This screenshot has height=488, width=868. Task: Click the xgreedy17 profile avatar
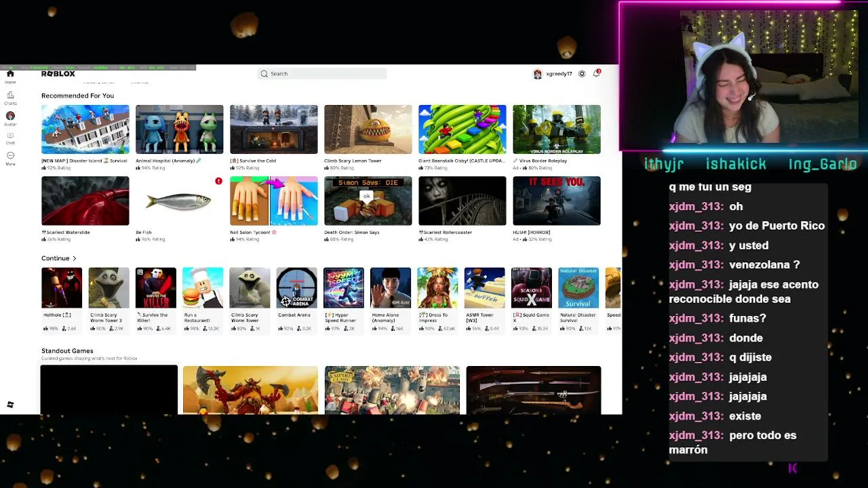pos(538,74)
